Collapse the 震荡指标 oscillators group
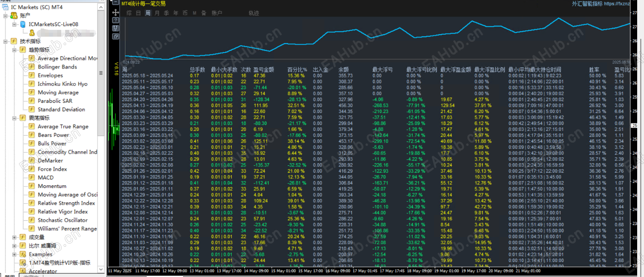 pos(14,118)
